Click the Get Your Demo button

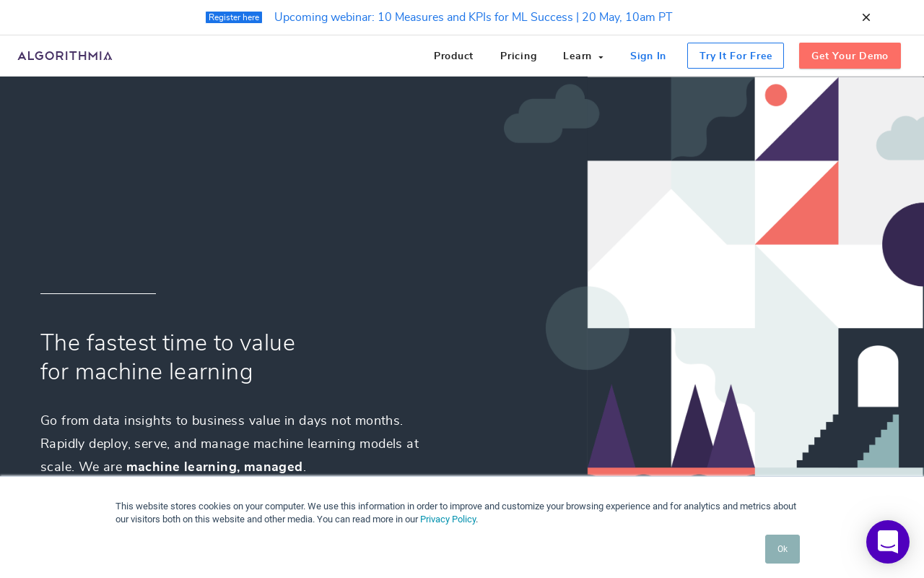(850, 56)
